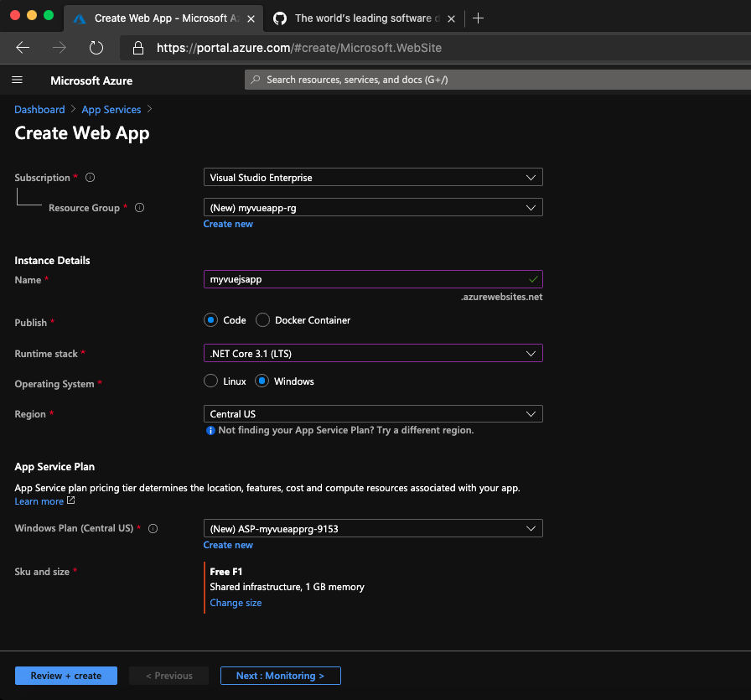
Task: Click the Instance Details heading
Action: point(52,260)
